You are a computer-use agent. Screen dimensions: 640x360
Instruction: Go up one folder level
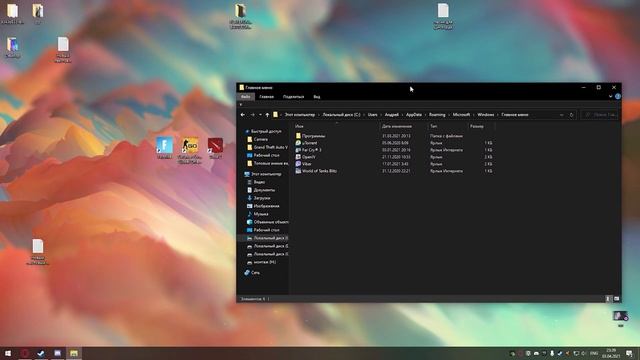[267, 115]
